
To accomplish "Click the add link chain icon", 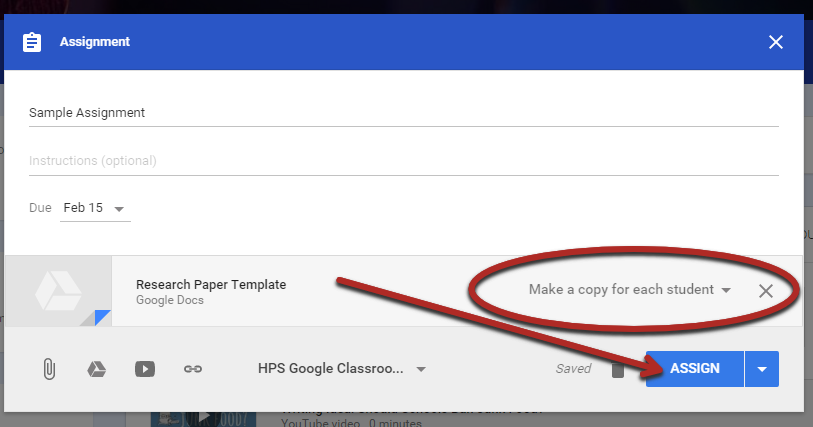I will pos(193,369).
